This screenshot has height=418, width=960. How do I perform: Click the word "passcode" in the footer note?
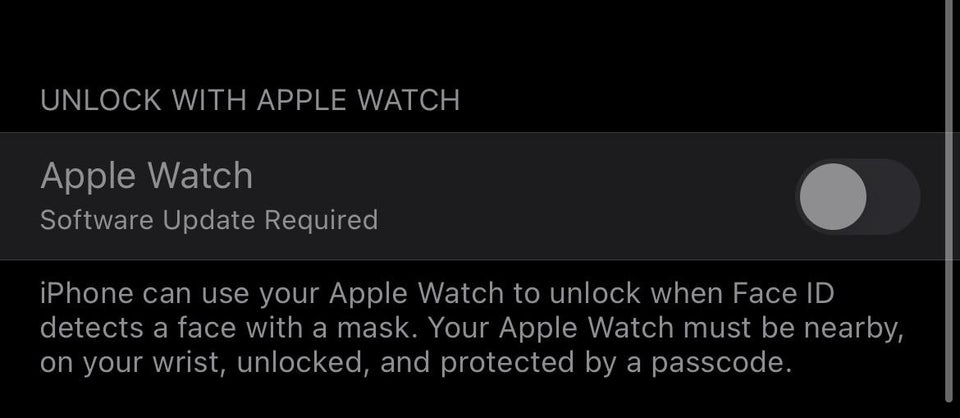click(x=720, y=364)
